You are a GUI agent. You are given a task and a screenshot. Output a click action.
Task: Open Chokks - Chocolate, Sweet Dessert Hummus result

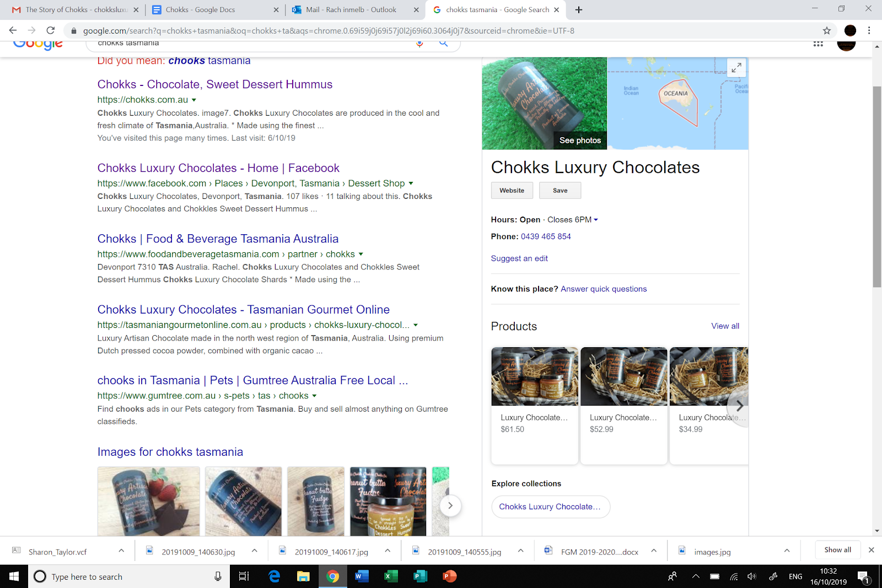215,84
